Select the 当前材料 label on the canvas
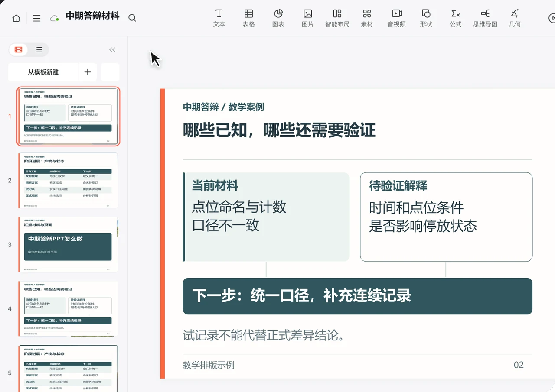 215,186
